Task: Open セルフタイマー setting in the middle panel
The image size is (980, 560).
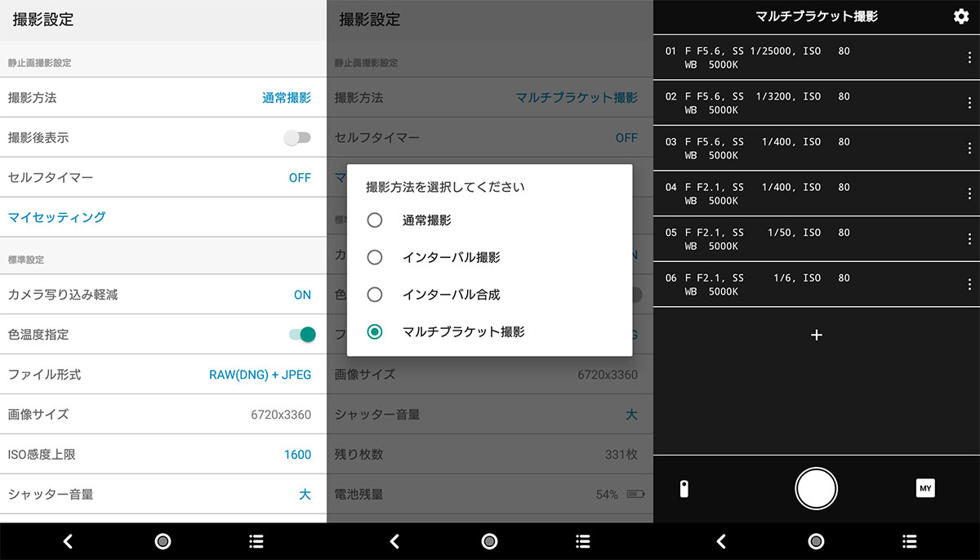Action: 490,138
